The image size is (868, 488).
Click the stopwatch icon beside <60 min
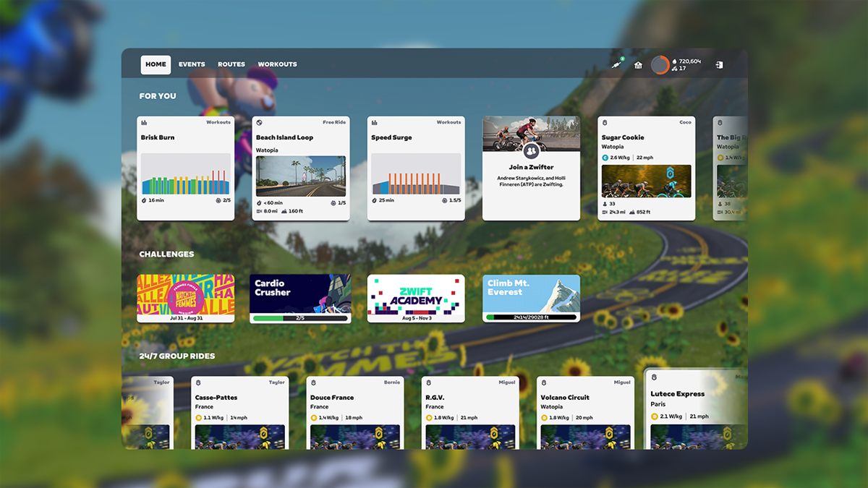click(x=259, y=203)
